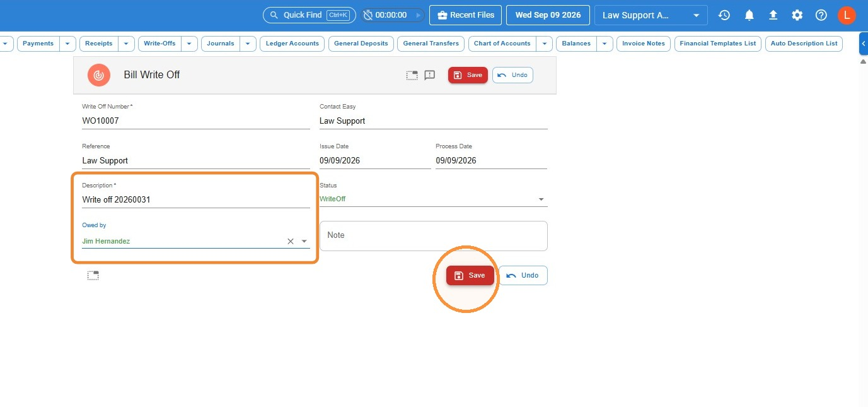The image size is (868, 407).
Task: Expand the Receipts dropdown arrow
Action: pos(127,44)
